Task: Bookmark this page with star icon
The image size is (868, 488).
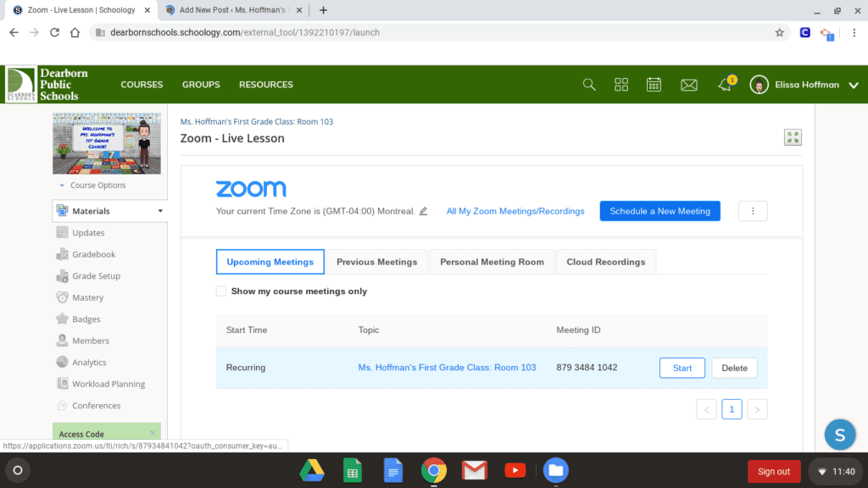Action: coord(780,33)
